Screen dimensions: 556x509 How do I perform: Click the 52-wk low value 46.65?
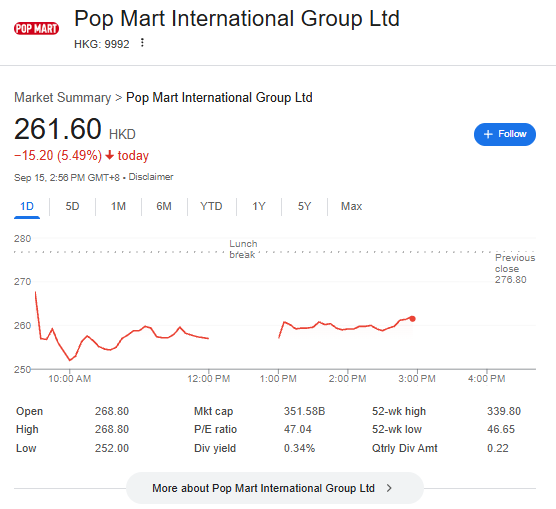(501, 429)
